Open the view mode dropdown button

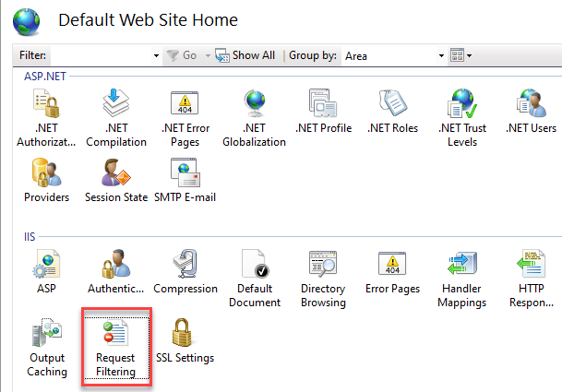tap(460, 56)
